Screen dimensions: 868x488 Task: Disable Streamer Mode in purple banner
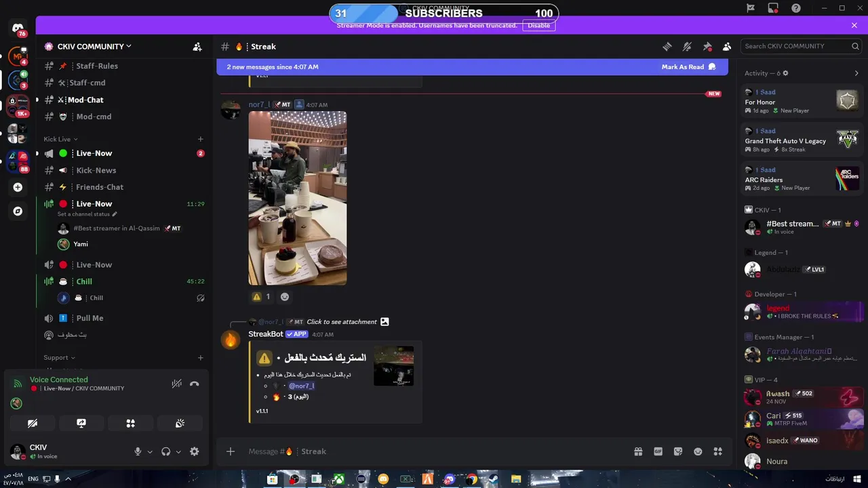[539, 25]
